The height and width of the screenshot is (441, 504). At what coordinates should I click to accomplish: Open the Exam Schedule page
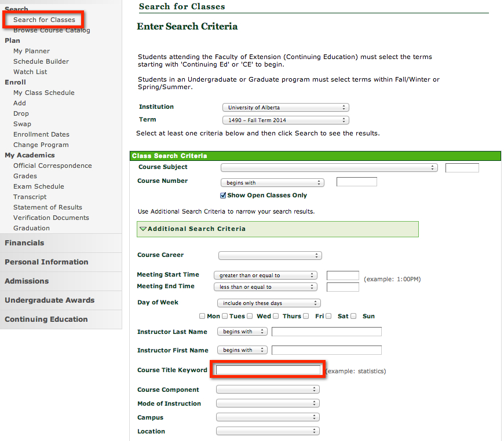coord(39,186)
